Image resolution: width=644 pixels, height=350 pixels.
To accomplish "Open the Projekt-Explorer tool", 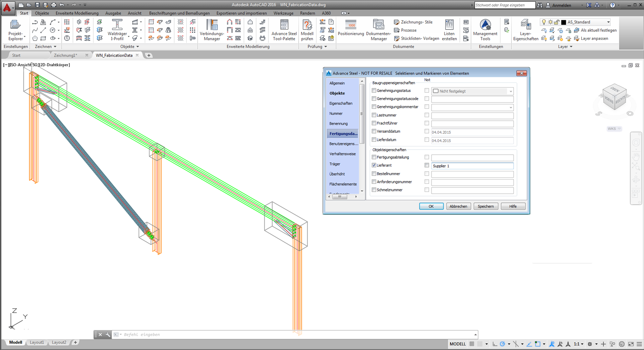I will pos(15,30).
